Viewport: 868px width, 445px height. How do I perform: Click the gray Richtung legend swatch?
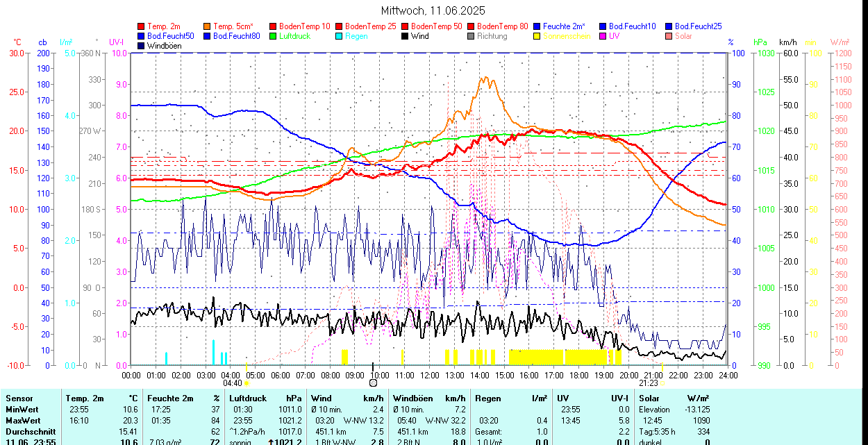471,36
